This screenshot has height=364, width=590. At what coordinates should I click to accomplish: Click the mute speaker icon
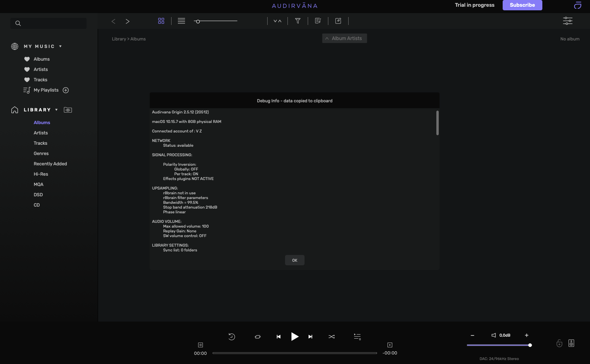coord(494,335)
